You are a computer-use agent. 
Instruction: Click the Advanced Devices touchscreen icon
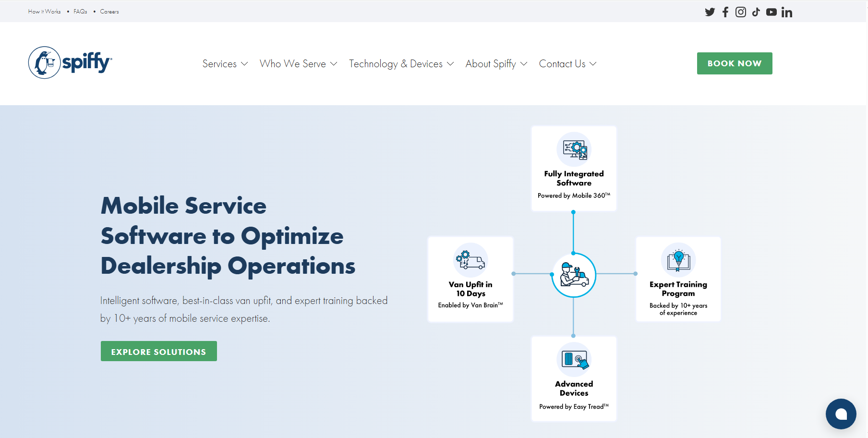pos(574,359)
